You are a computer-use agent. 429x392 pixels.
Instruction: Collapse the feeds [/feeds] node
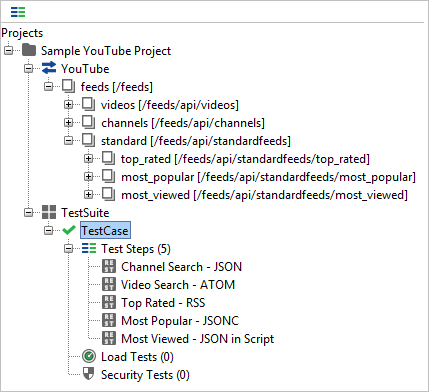point(49,87)
